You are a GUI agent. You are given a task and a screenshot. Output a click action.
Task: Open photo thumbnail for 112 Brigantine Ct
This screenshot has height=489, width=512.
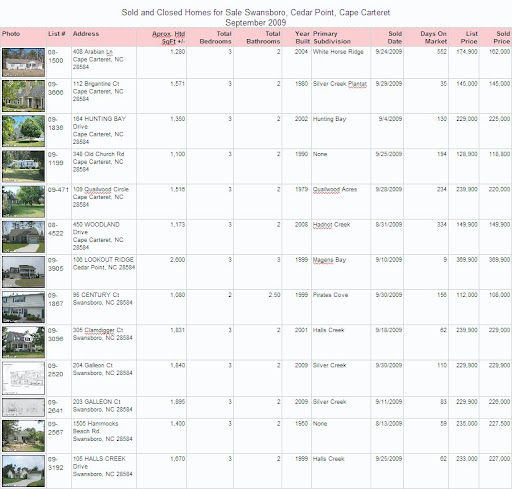tap(23, 96)
